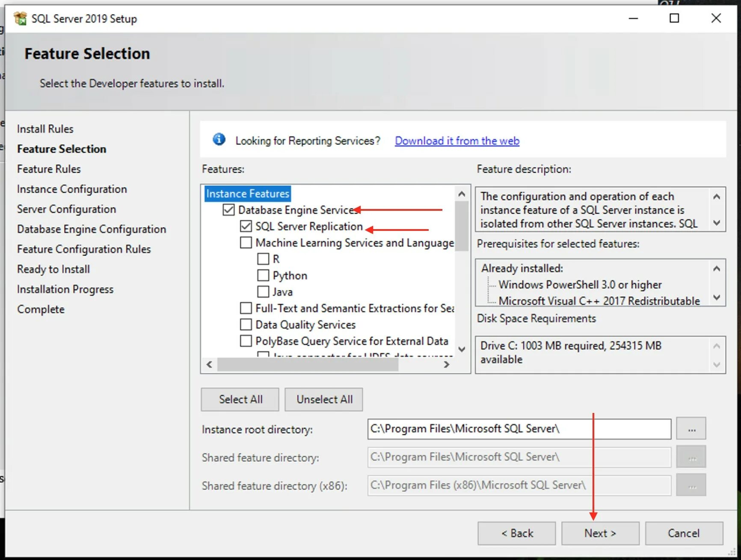Click the R feature label
The image size is (741, 560).
[x=276, y=259]
